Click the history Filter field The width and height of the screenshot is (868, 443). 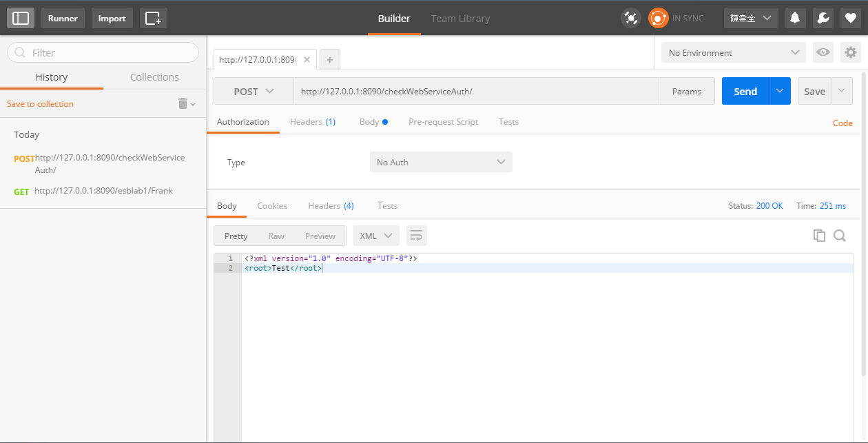pyautogui.click(x=103, y=52)
